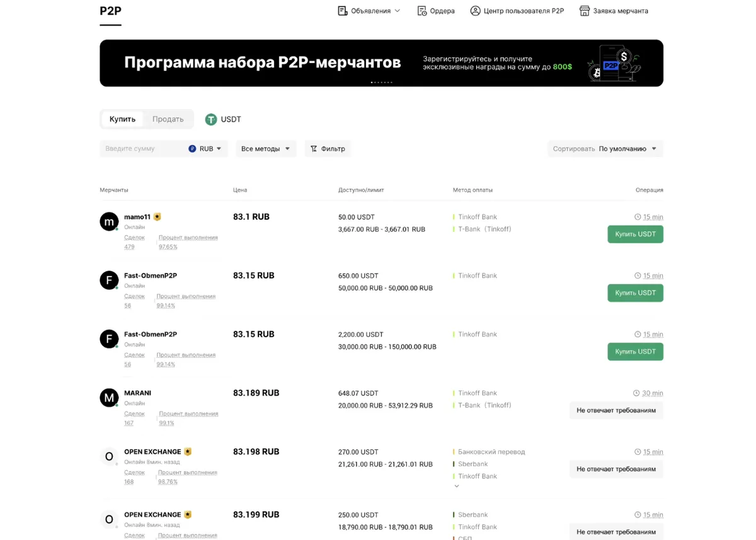Click the clock icon next to 30 min
This screenshot has width=756, height=540.
tap(636, 393)
